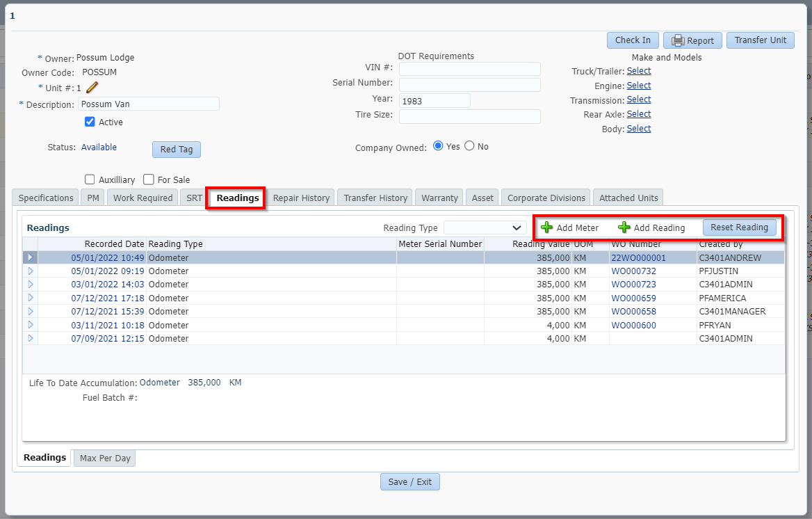The height and width of the screenshot is (519, 812).
Task: Switch to the Transfer History tab
Action: [x=375, y=198]
